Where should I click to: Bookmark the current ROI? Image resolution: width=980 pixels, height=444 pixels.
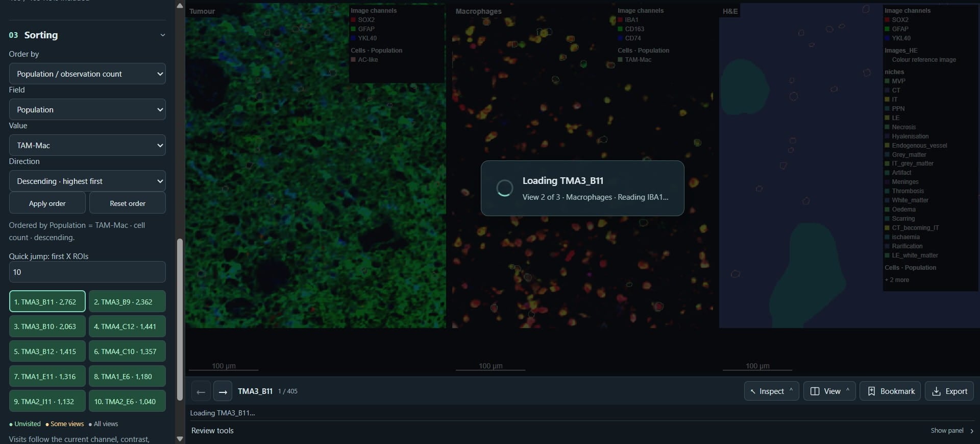pyautogui.click(x=890, y=391)
